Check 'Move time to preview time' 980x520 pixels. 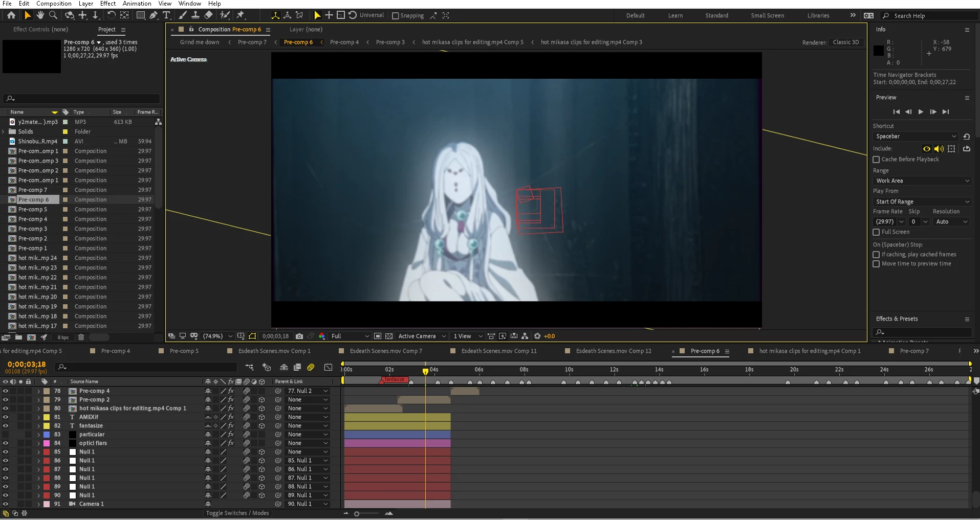pyautogui.click(x=876, y=264)
